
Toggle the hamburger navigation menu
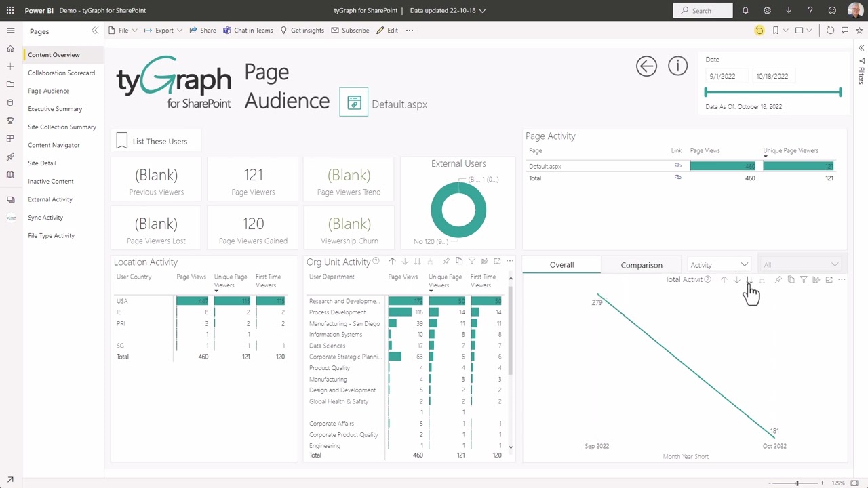click(10, 30)
